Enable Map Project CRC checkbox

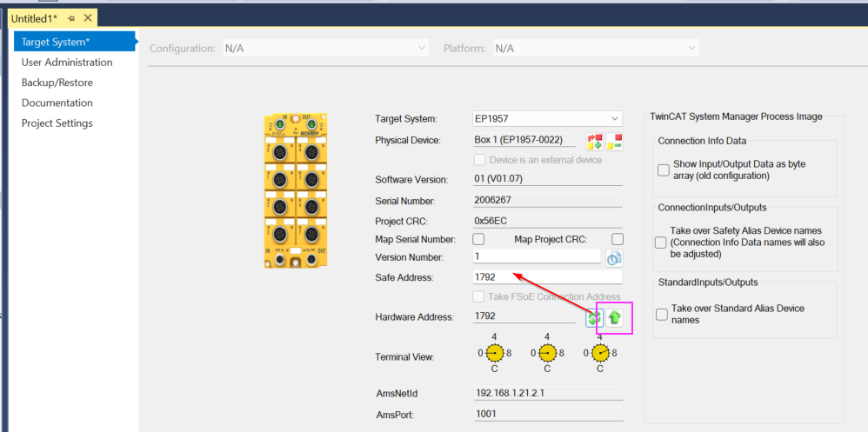tap(618, 239)
